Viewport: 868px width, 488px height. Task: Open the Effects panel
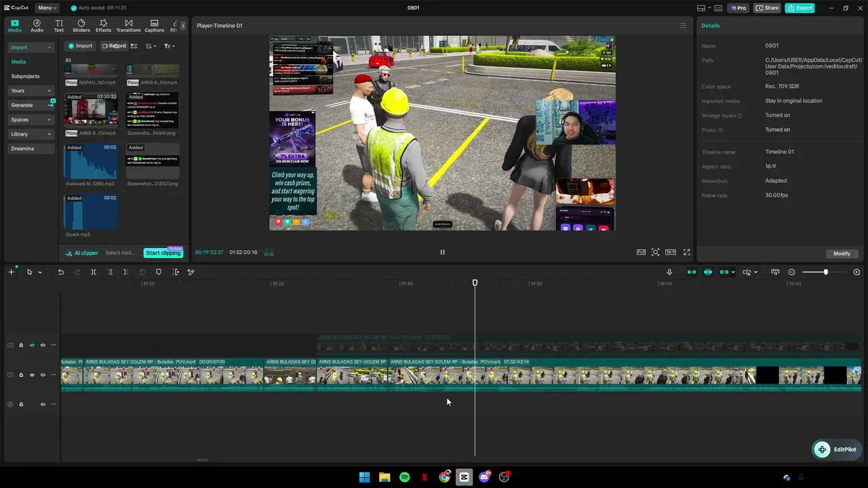pyautogui.click(x=103, y=26)
